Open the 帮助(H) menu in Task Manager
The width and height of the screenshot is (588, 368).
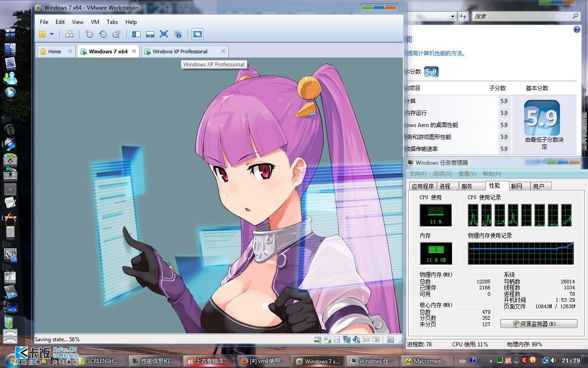point(492,174)
